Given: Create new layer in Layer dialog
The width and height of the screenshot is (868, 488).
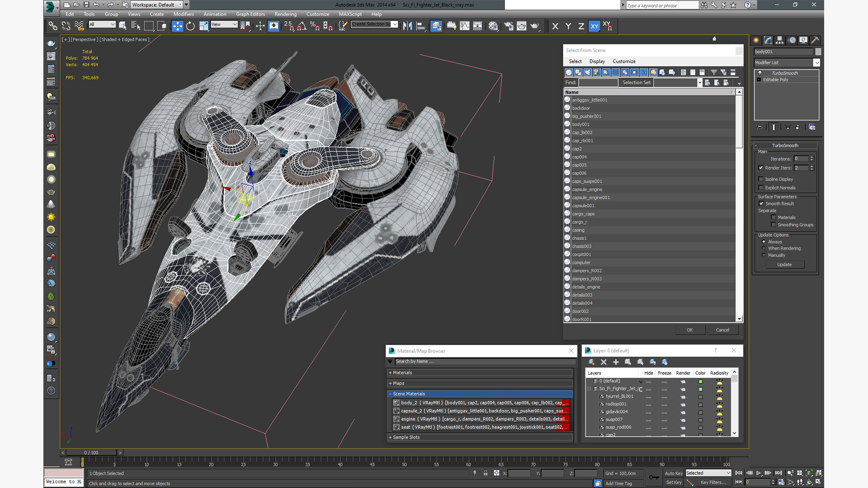Looking at the screenshot, I should pos(591,362).
